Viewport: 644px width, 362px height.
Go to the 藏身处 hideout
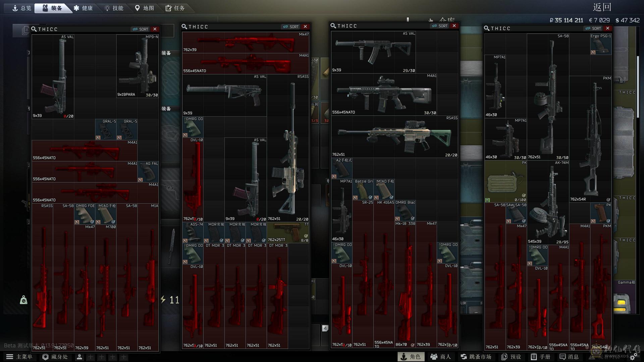pos(55,357)
